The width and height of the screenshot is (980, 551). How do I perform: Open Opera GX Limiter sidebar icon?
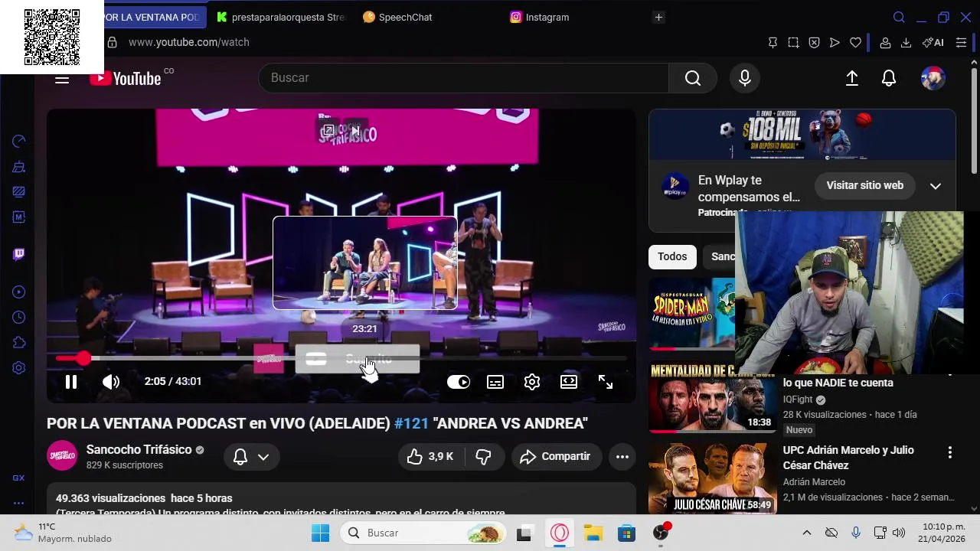[x=19, y=141]
